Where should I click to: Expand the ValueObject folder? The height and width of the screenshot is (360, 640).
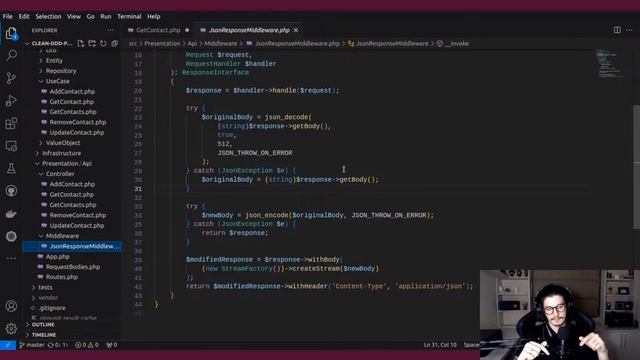[x=63, y=143]
